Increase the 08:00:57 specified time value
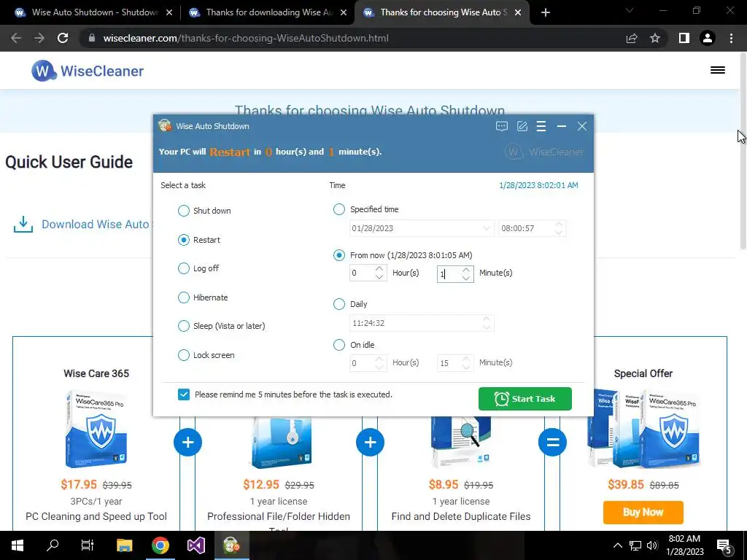The height and width of the screenshot is (560, 747). click(560, 225)
